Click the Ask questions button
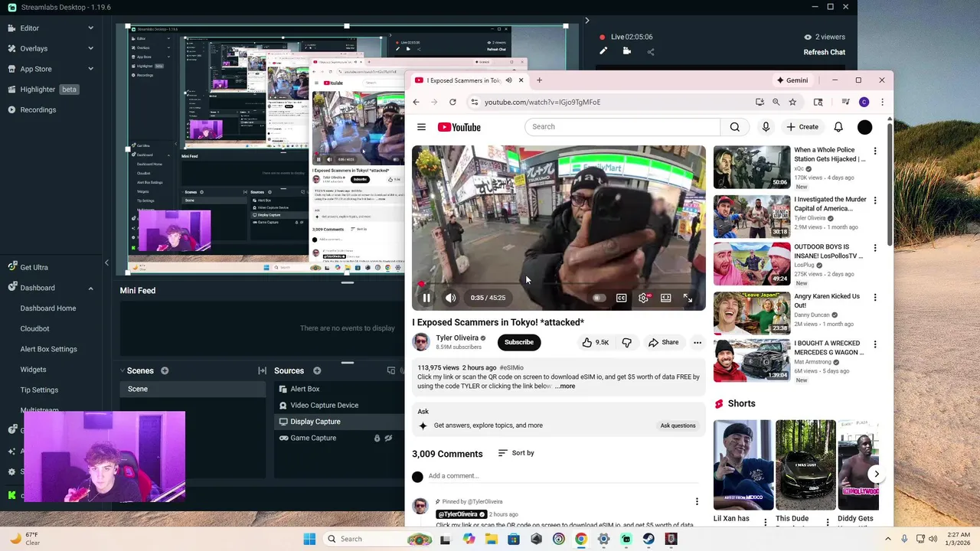980x551 pixels. click(678, 425)
